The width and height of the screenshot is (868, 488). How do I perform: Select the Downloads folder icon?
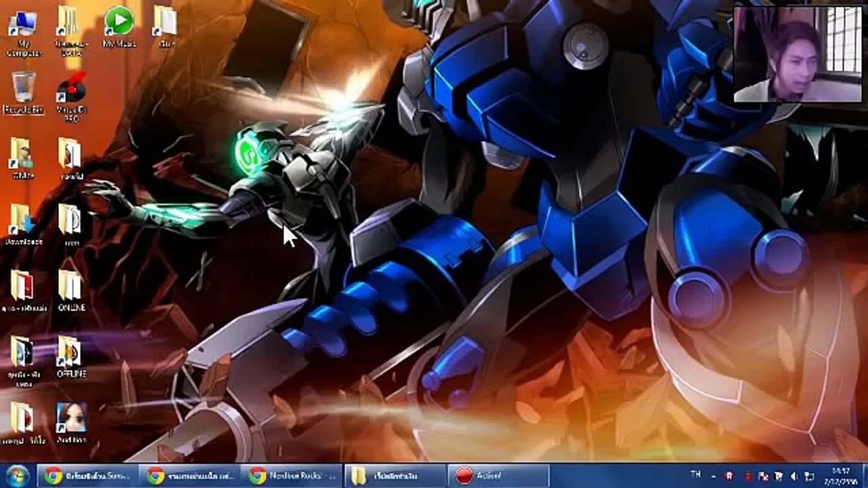point(23,224)
